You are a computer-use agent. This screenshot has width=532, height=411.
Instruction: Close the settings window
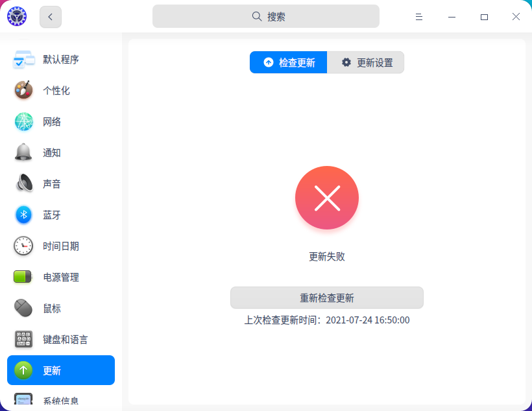(516, 17)
